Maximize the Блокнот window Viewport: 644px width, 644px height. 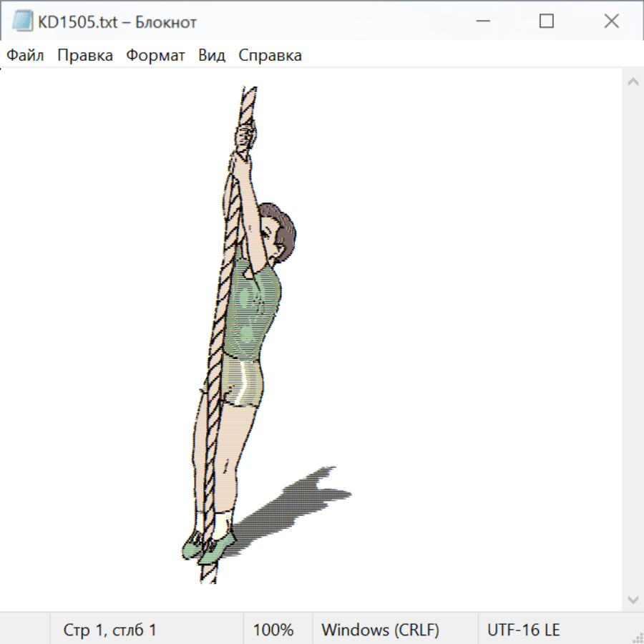coord(546,21)
